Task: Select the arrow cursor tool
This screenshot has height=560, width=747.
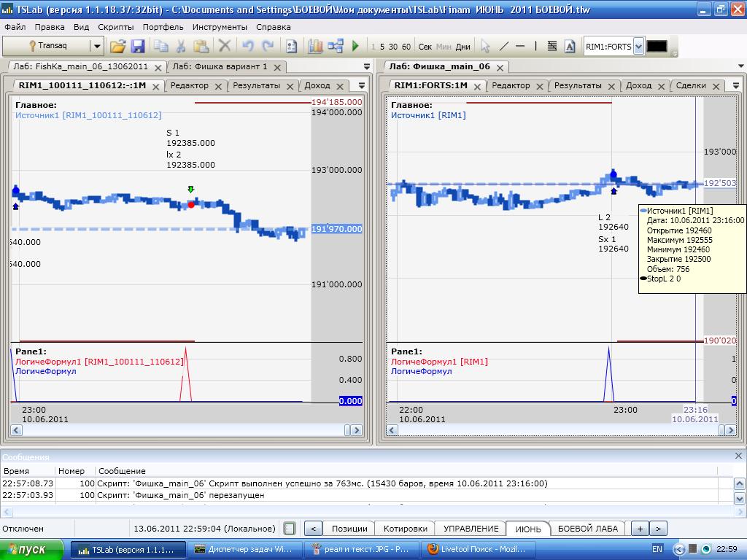Action: coord(485,46)
